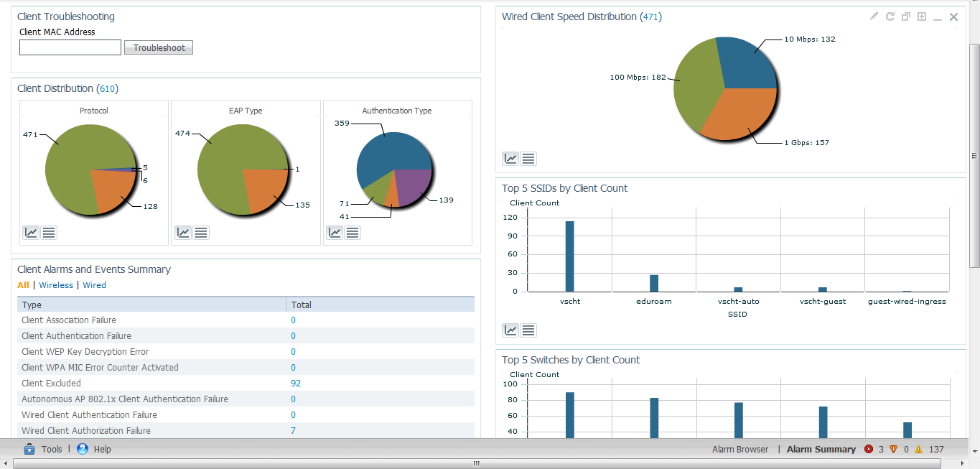Click the Type column header
The height and width of the screenshot is (469, 980).
(151, 305)
